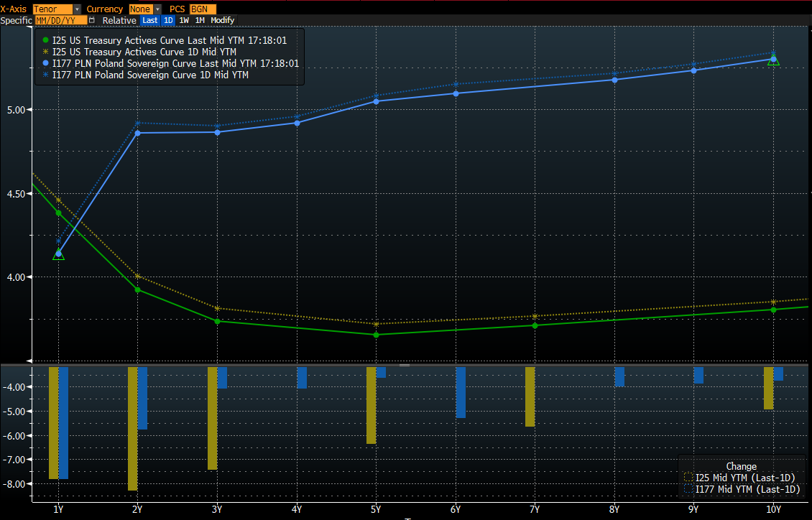This screenshot has height=520, width=812.
Task: Click yellow asterisk of US Treasury 1D legend
Action: coord(47,52)
